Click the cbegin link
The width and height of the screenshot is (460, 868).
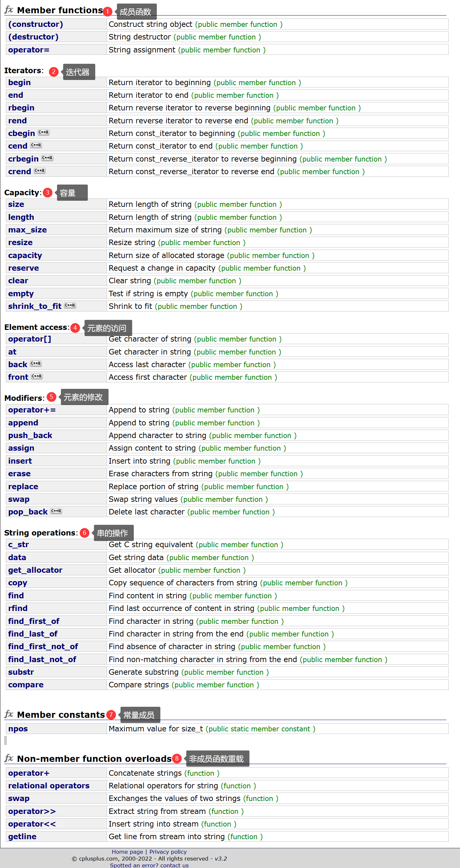pyautogui.click(x=22, y=133)
